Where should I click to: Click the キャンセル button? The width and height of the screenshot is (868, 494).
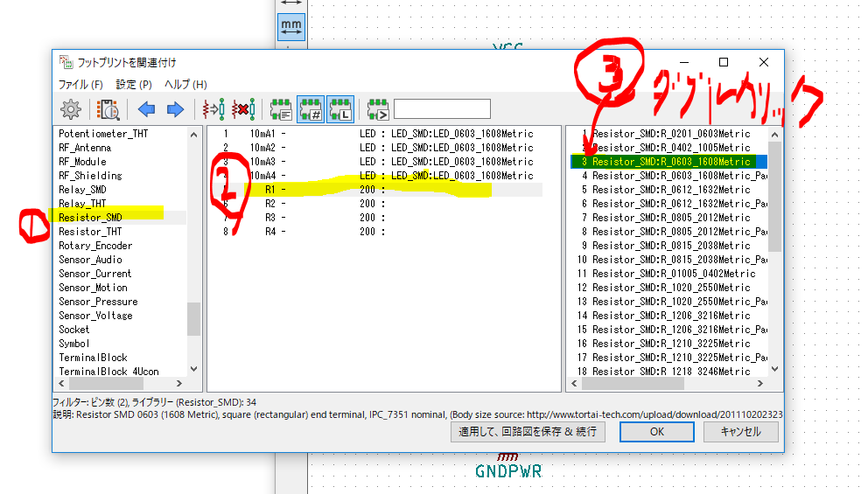[740, 432]
